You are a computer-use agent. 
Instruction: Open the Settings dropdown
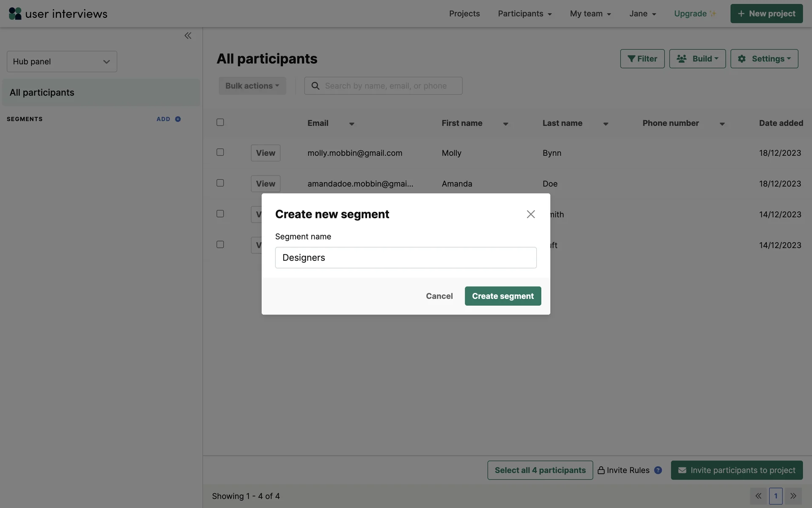coord(764,59)
